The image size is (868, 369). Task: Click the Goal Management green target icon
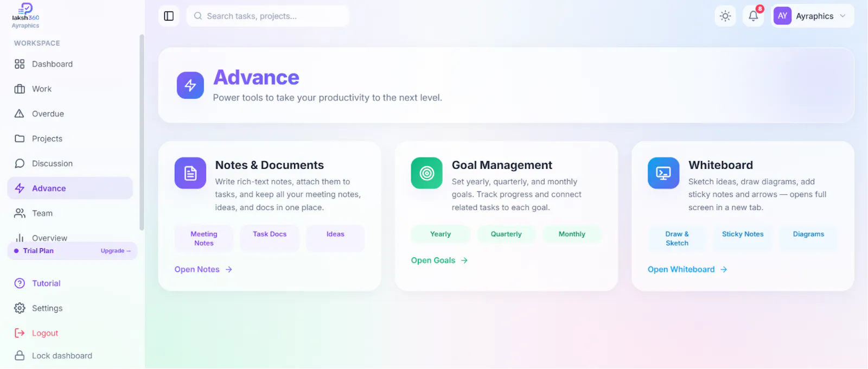click(427, 173)
